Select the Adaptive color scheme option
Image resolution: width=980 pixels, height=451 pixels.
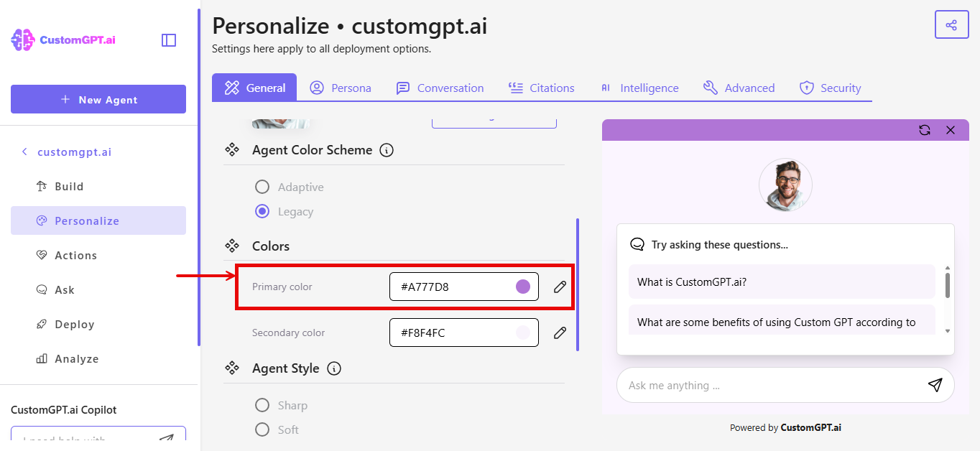tap(262, 187)
